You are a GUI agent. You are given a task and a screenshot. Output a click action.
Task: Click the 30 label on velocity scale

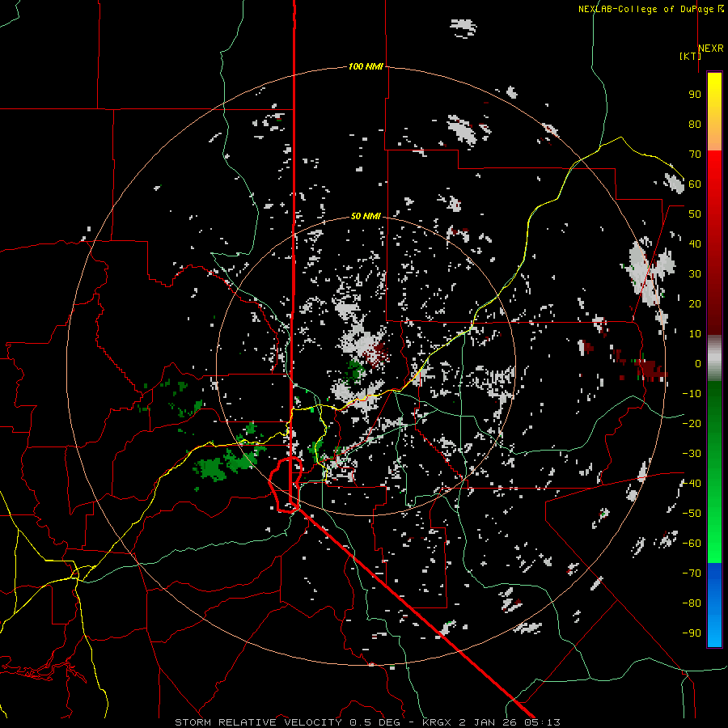point(695,274)
